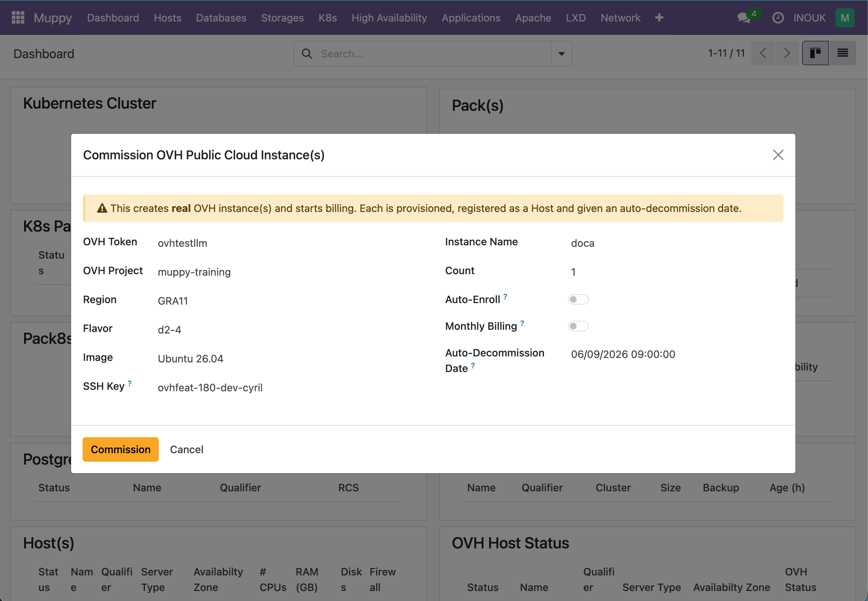
Task: Expand the search options dropdown arrow
Action: pos(561,54)
